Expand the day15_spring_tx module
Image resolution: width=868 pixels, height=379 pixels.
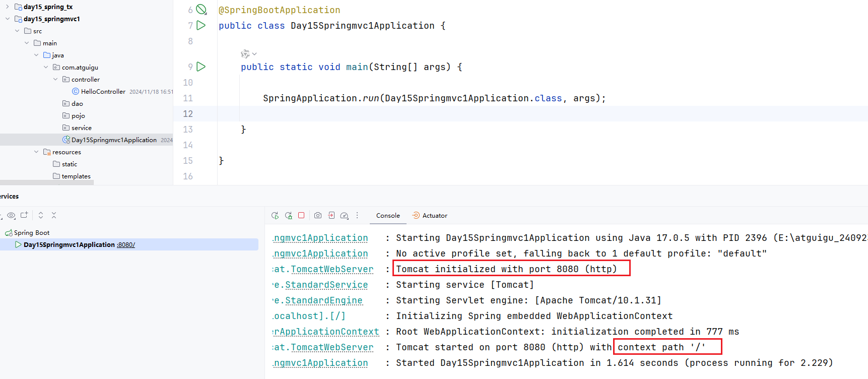7,7
